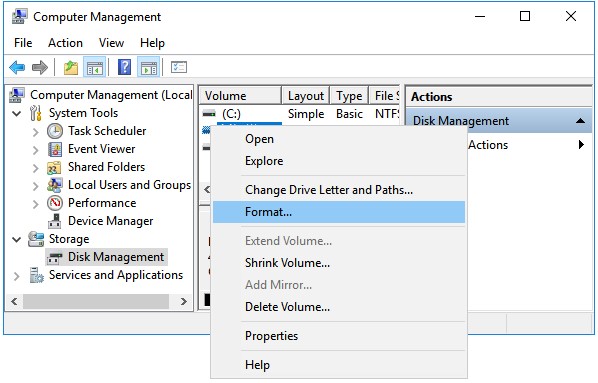Click the Disk Management drive icon

55,257
